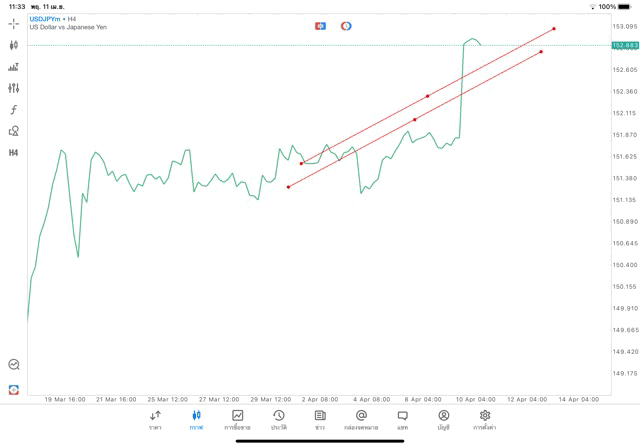Click the upper red trendline's middle anchor point
This screenshot has width=640, height=447.
point(428,96)
